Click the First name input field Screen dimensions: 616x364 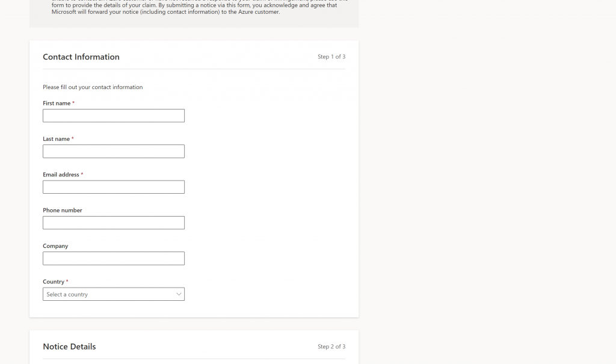point(114,116)
